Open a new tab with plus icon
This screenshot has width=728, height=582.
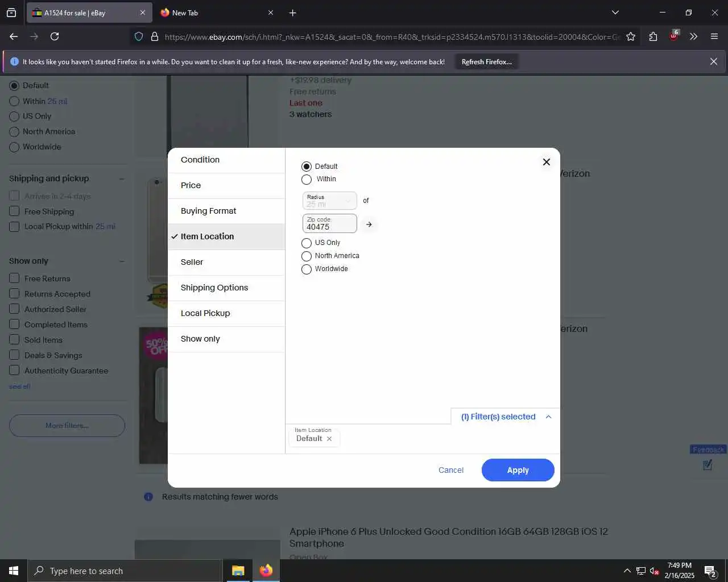click(292, 13)
